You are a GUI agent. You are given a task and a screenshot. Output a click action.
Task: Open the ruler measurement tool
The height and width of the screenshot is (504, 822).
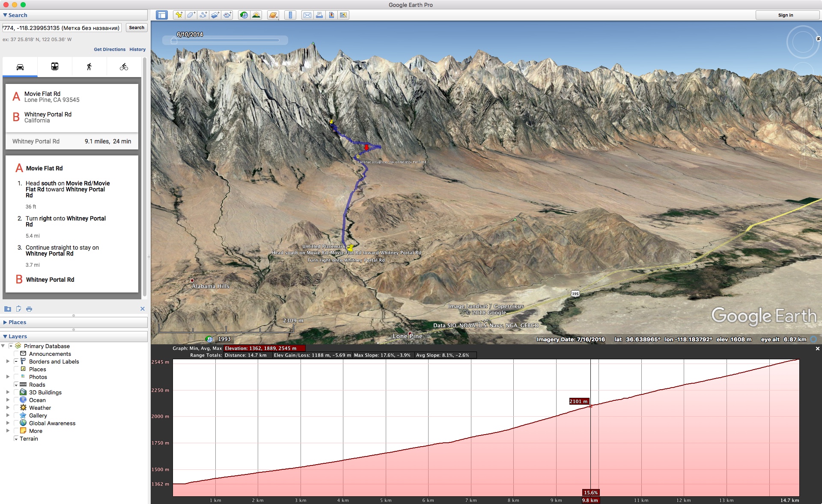[x=290, y=15]
